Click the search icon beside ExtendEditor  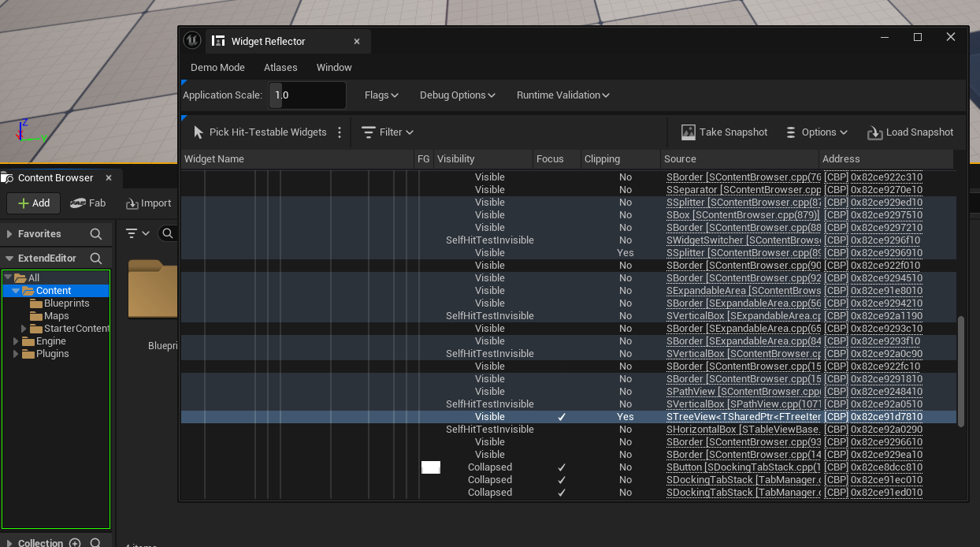[96, 259]
